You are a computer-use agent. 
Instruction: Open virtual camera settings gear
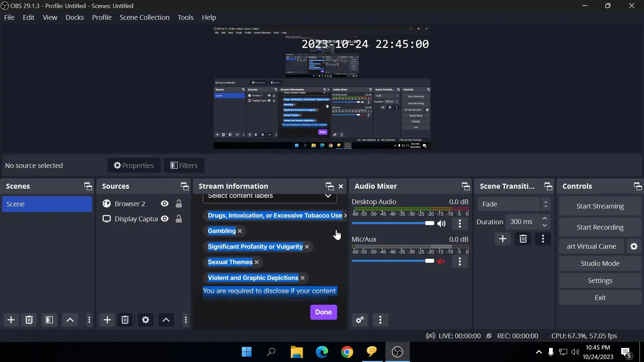click(634, 246)
